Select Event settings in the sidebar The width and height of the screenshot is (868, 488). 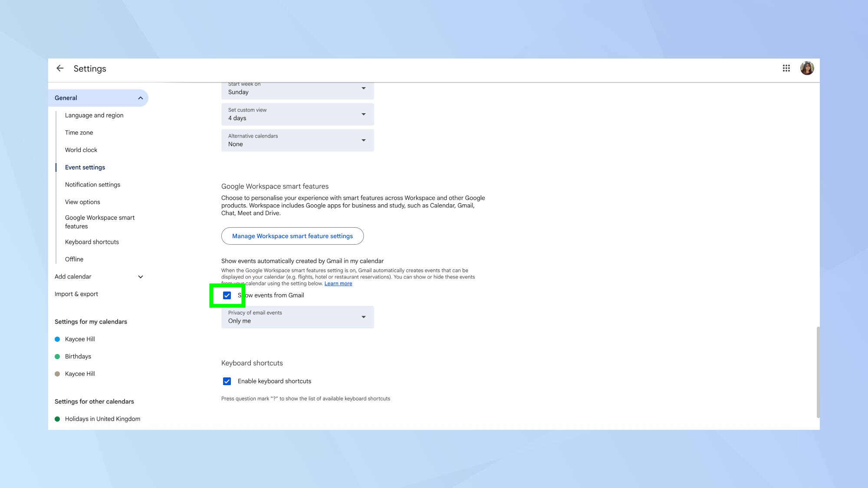pos(85,167)
